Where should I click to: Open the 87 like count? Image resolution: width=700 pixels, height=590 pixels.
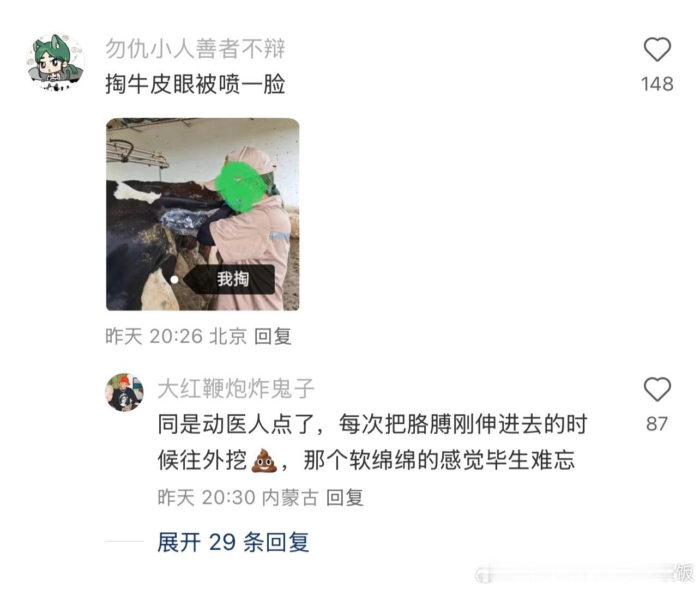pos(657,424)
